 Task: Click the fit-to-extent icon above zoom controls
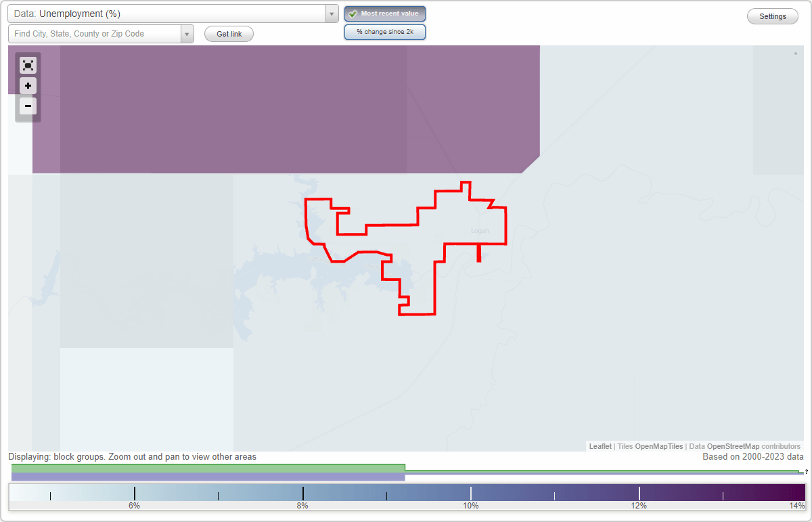pos(28,65)
